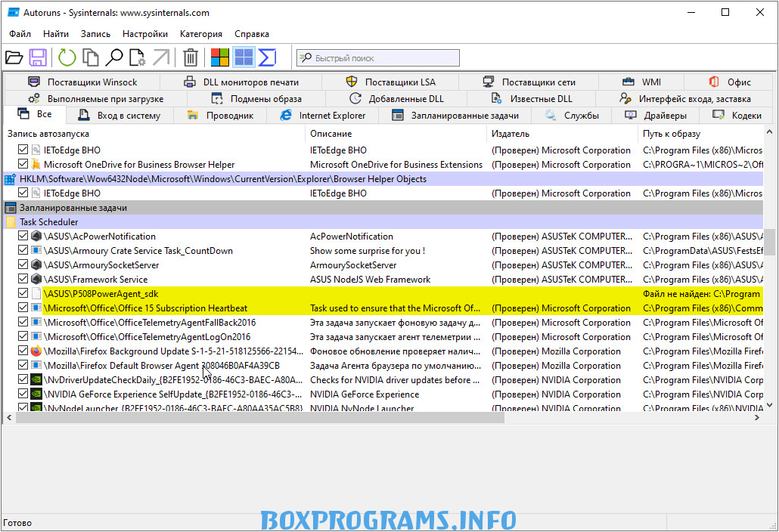Toggle checkbox for Firefox Default Browser Agent

[23, 366]
